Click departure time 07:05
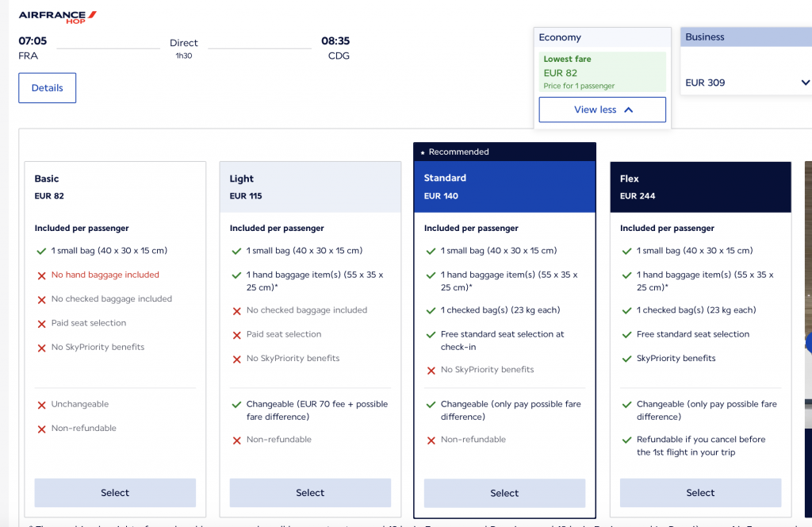This screenshot has width=812, height=527. [x=33, y=41]
